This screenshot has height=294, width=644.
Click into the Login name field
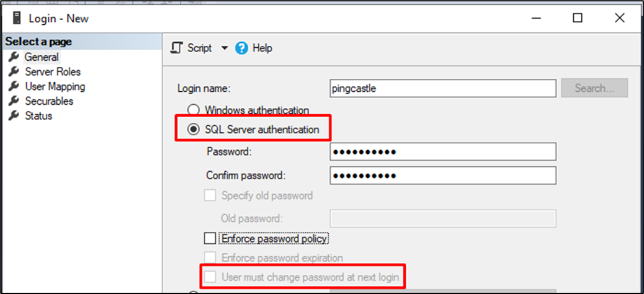(443, 88)
